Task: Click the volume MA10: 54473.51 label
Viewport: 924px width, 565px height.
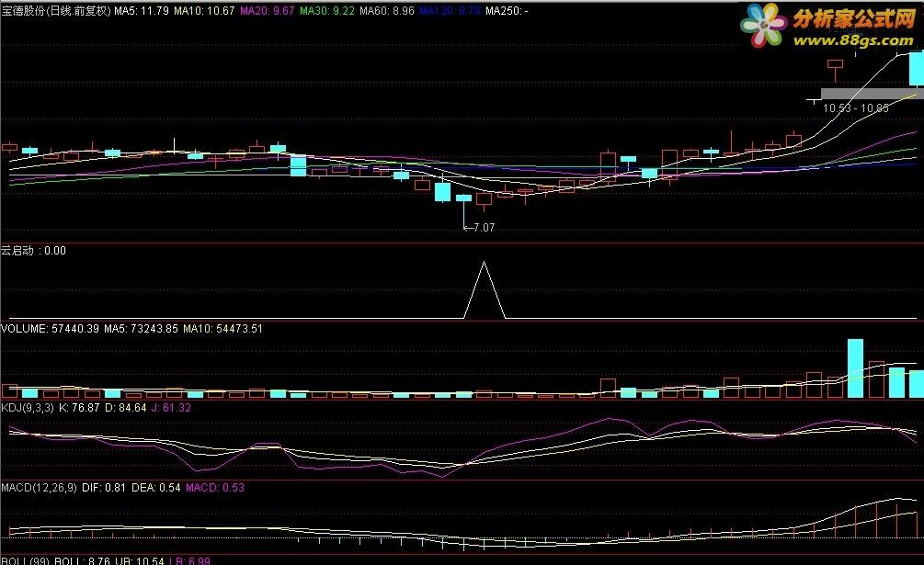Action: (x=222, y=329)
